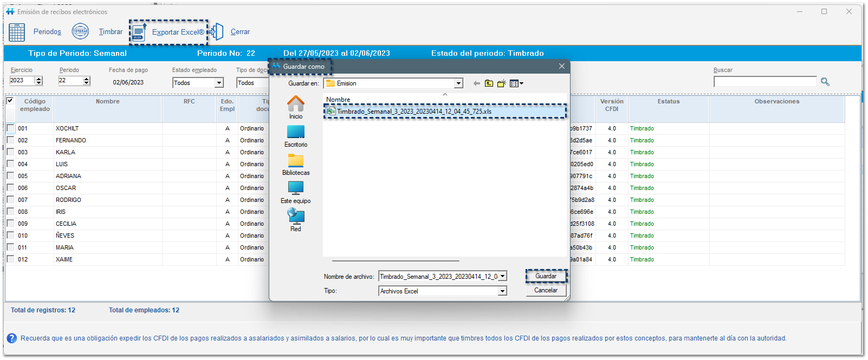Click the up one level folder icon
Image resolution: width=868 pixels, height=360 pixels.
(489, 83)
